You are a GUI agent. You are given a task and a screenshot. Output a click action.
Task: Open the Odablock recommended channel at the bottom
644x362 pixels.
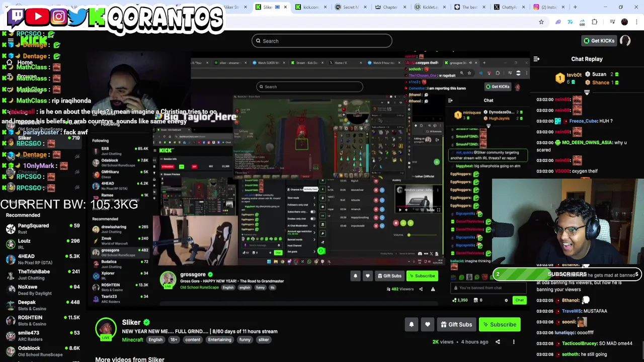point(42,351)
